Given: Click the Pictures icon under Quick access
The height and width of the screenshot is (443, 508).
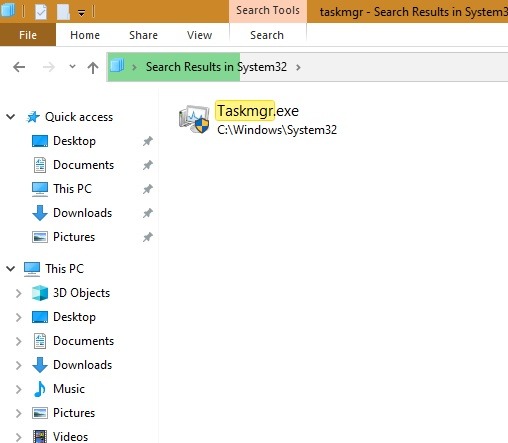Looking at the screenshot, I should coord(40,237).
